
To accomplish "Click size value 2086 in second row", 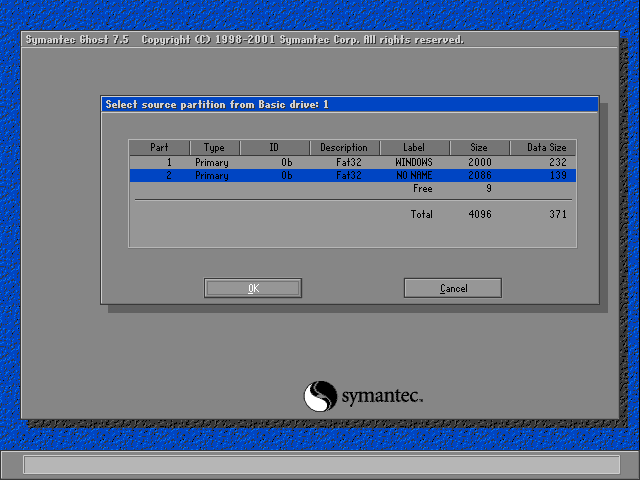I will (x=480, y=176).
